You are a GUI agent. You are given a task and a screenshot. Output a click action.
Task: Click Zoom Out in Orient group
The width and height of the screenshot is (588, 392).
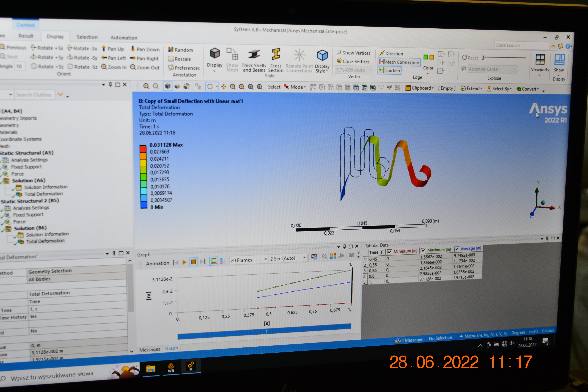point(145,68)
